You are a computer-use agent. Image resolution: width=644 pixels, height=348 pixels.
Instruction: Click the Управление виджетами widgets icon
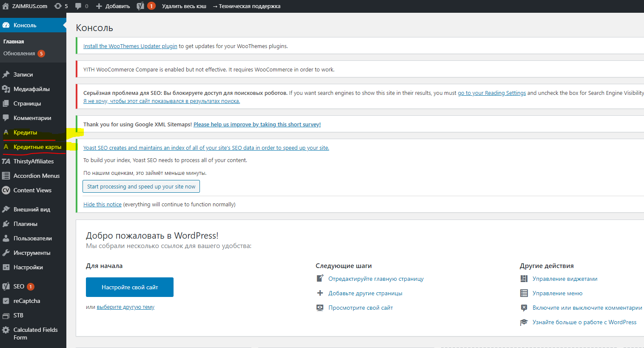(524, 279)
